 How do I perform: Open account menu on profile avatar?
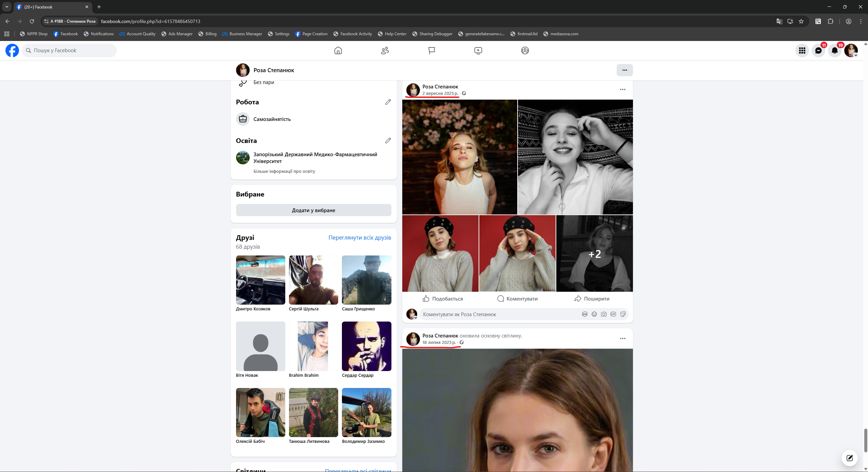[851, 50]
